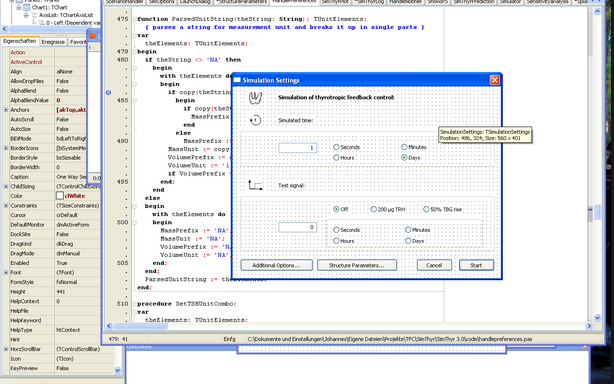The image size is (614, 384).
Task: Fold the ParsedUnitString function at line 475
Action: click(134, 19)
